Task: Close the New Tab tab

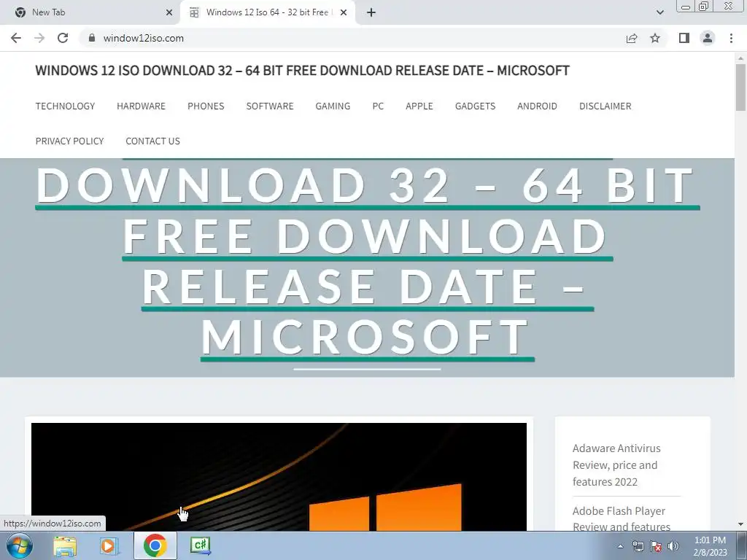Action: coord(169,13)
